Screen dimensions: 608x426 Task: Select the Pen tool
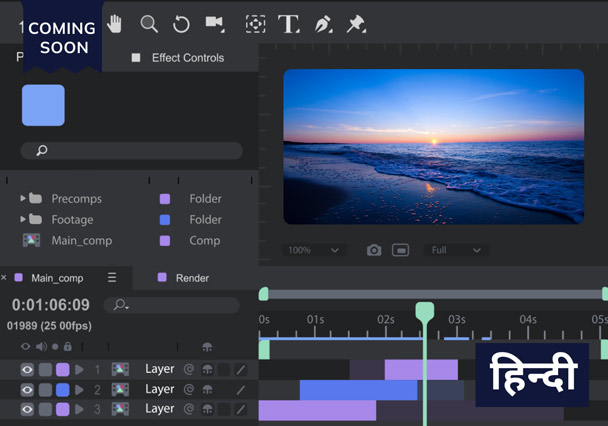point(323,24)
